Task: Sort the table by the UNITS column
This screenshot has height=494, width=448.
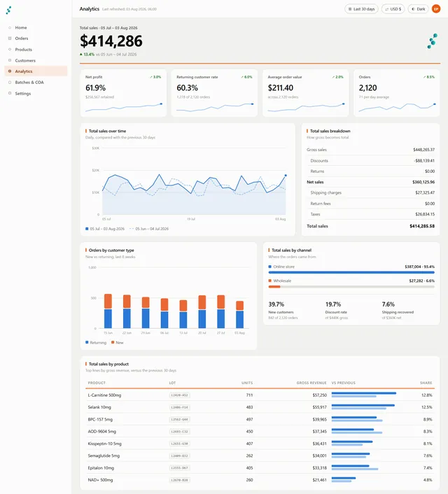Action: click(247, 383)
